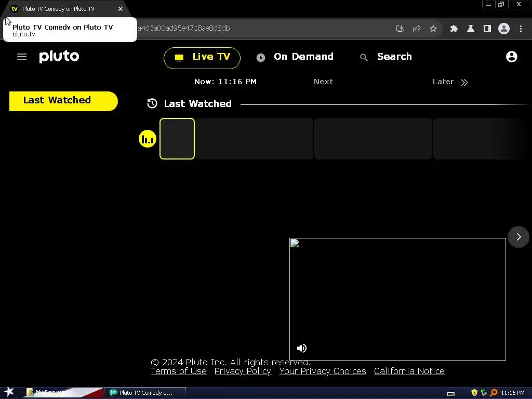
Task: Click the network connection tray icon
Action: tap(484, 393)
